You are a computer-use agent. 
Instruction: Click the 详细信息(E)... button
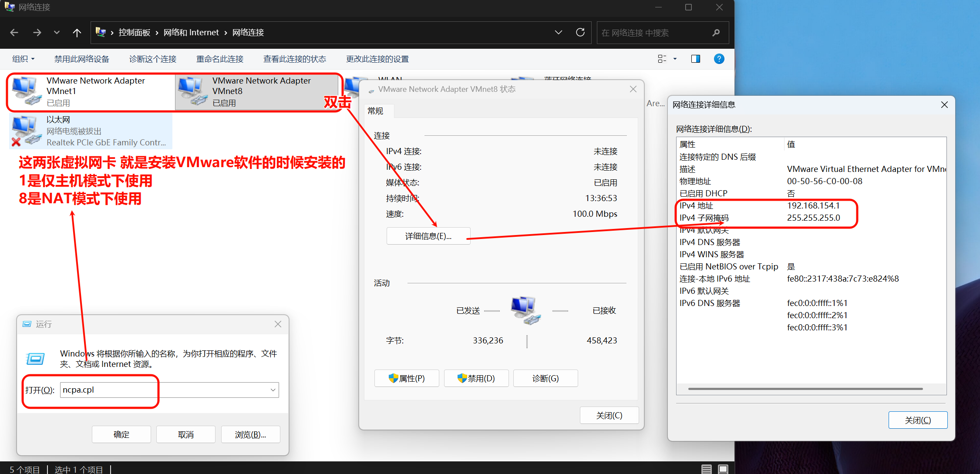click(x=428, y=236)
